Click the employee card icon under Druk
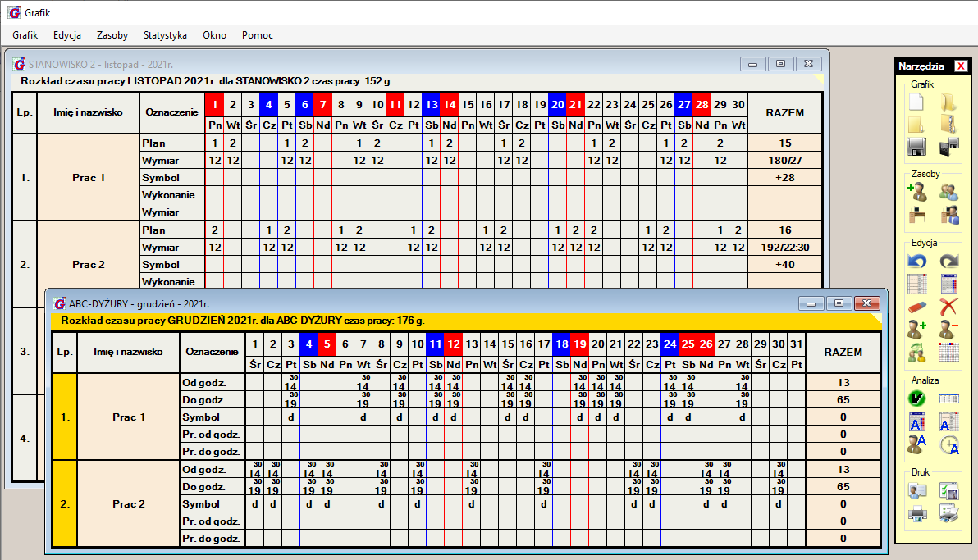The image size is (978, 560). point(916,491)
